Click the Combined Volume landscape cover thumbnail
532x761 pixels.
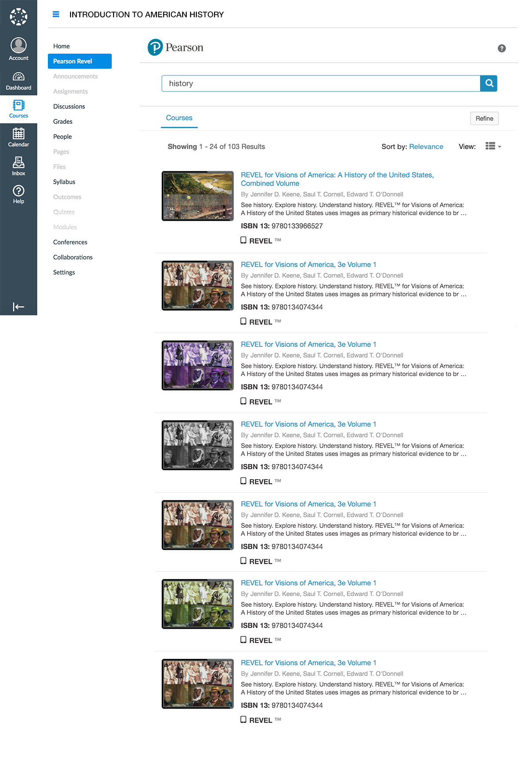[x=198, y=196]
